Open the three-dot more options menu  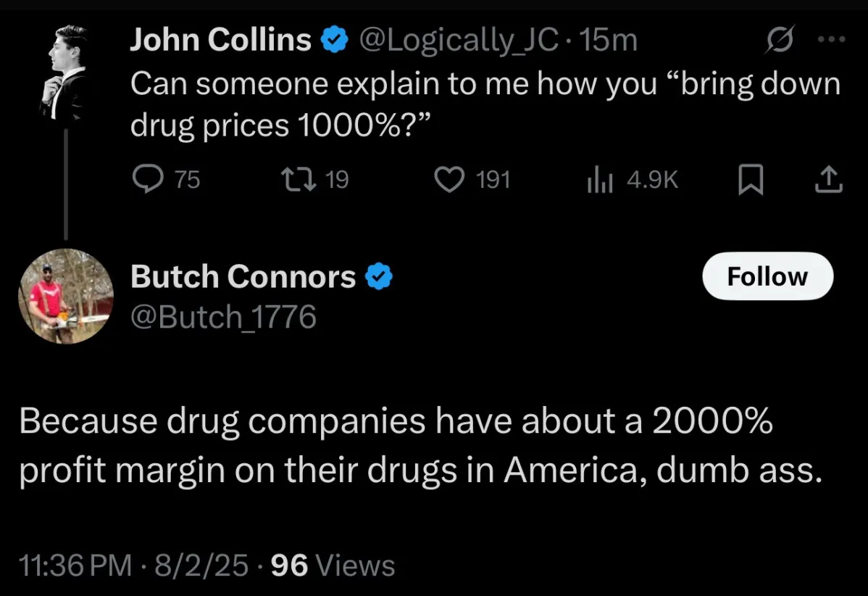point(832,39)
